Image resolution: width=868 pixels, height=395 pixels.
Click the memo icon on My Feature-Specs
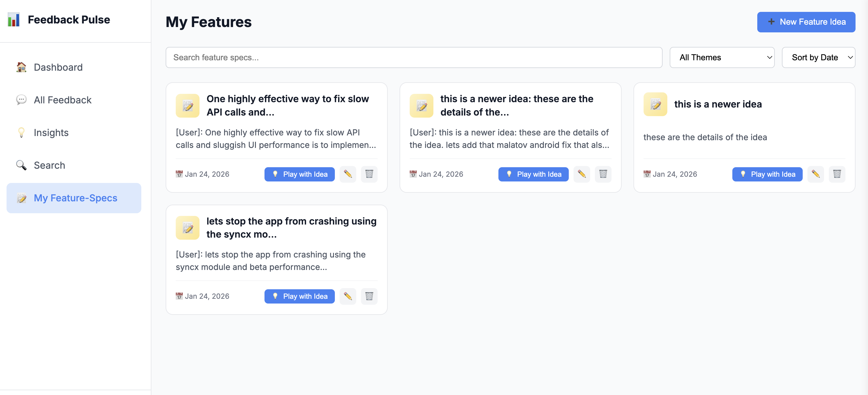tap(22, 198)
